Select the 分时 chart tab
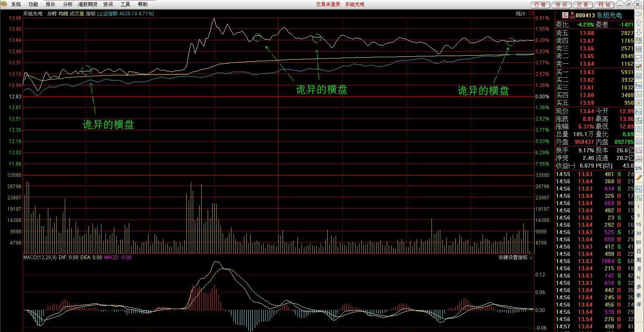 pyautogui.click(x=52, y=14)
